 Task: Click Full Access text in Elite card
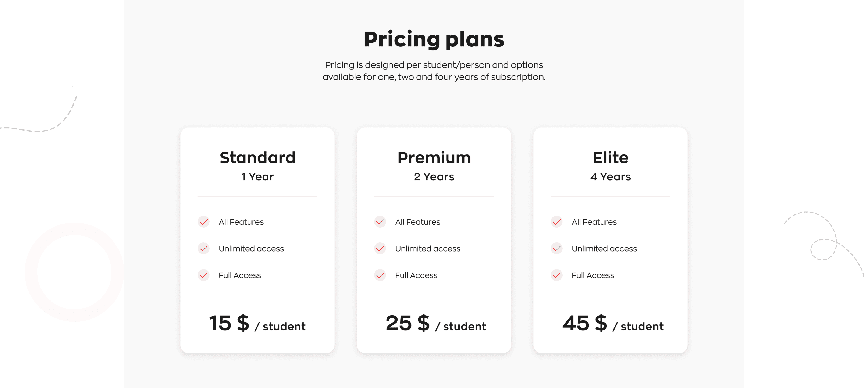(x=593, y=275)
